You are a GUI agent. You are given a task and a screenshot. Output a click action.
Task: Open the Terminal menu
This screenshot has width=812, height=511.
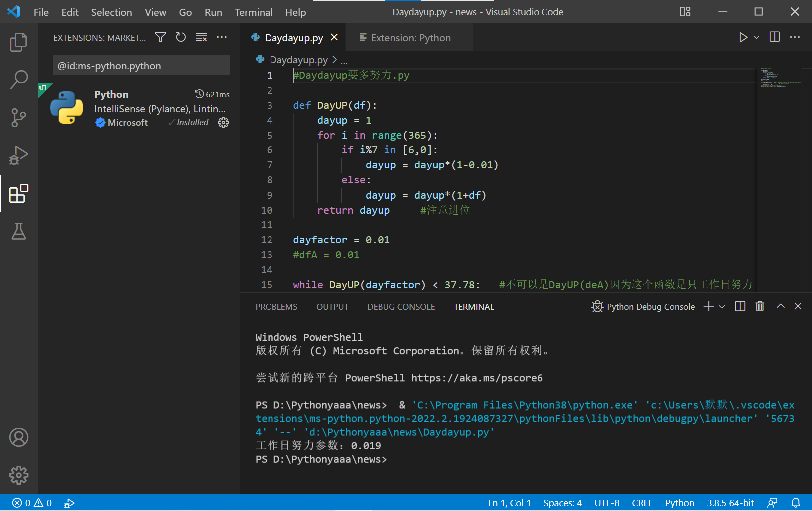(x=254, y=12)
